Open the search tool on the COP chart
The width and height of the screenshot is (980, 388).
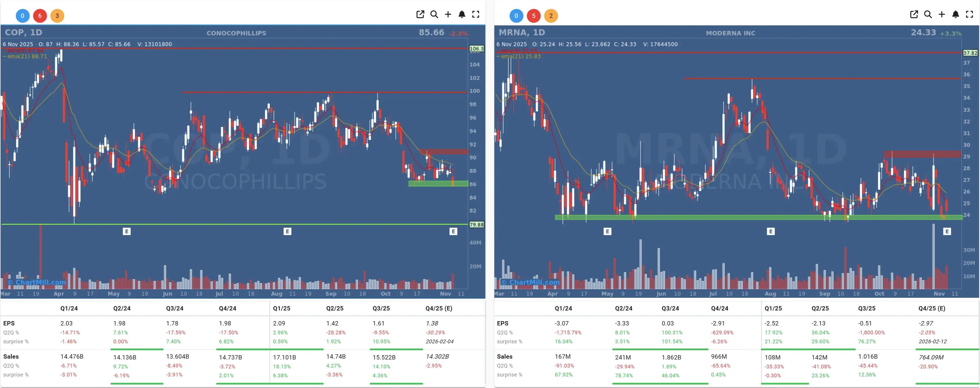pos(434,14)
